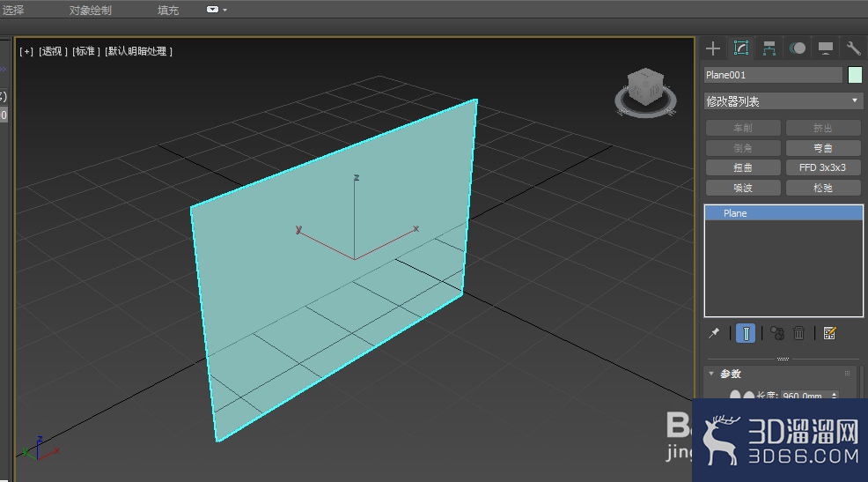The width and height of the screenshot is (868, 482).
Task: Collapse the 参数 rollout
Action: (712, 374)
